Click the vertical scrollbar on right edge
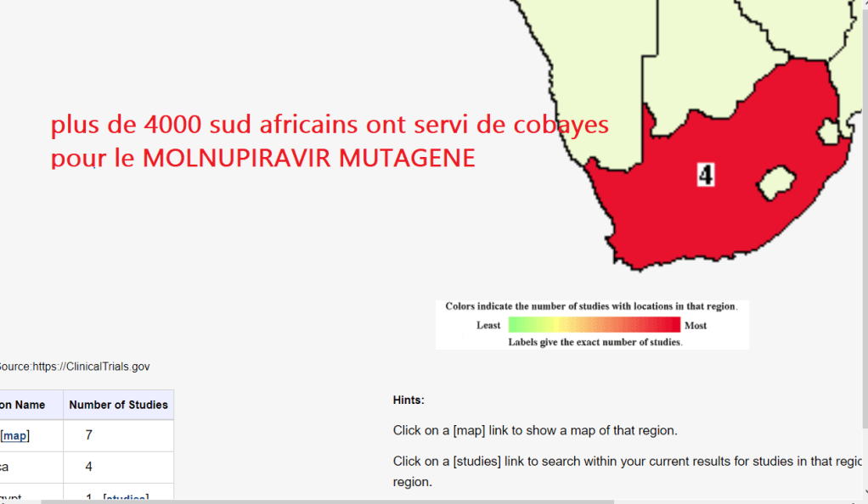Image resolution: width=868 pixels, height=504 pixels. click(864, 255)
